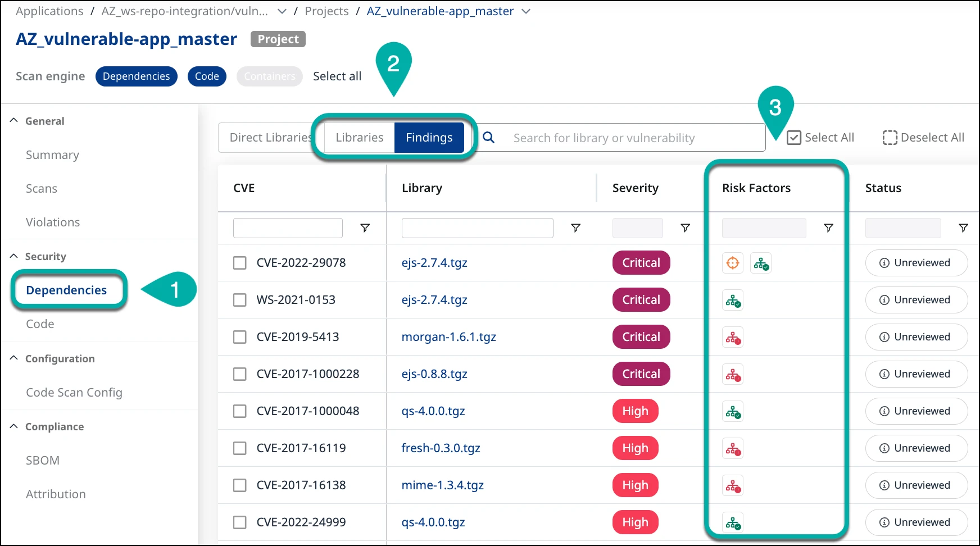Open the ejs-2.7.4.tgz library link
The image size is (980, 546).
point(434,262)
